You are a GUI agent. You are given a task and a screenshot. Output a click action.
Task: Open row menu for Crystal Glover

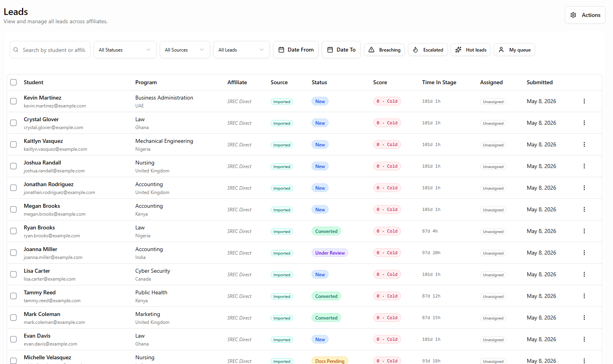(x=584, y=123)
